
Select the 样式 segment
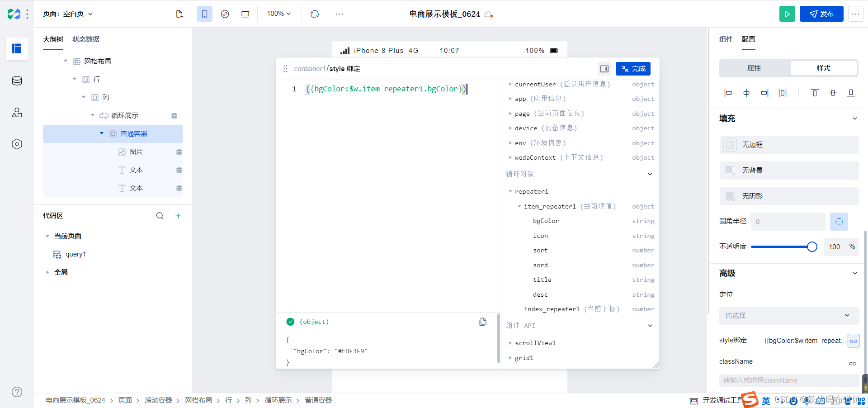[x=823, y=68]
